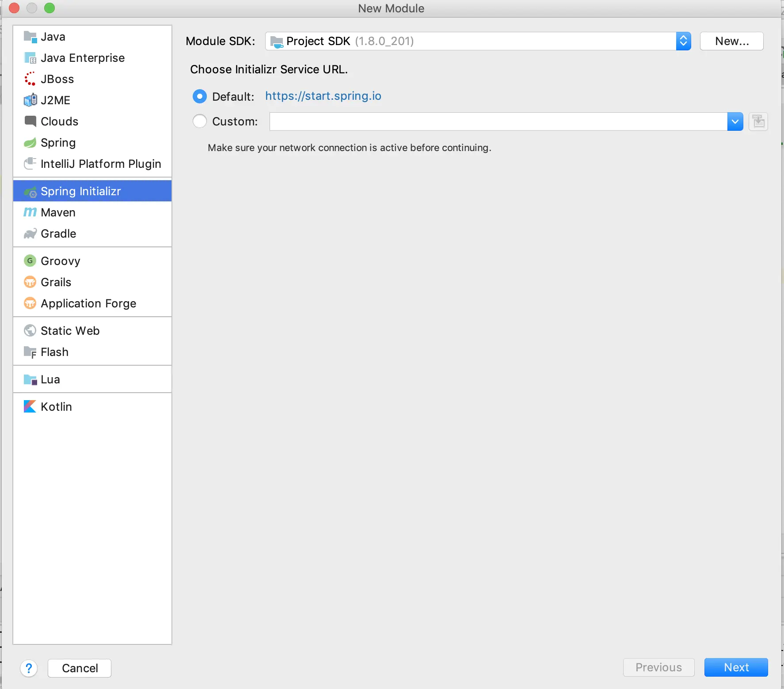This screenshot has width=784, height=689.
Task: Expand the Custom URL history dropdown arrow
Action: tap(735, 121)
